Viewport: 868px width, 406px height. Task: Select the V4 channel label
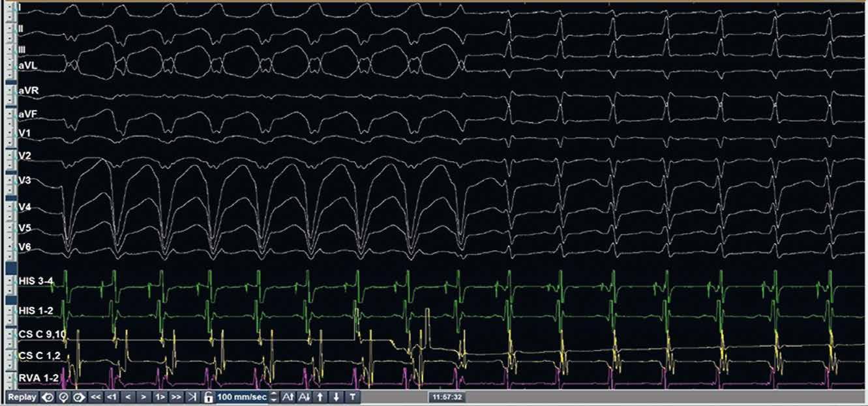[x=24, y=207]
